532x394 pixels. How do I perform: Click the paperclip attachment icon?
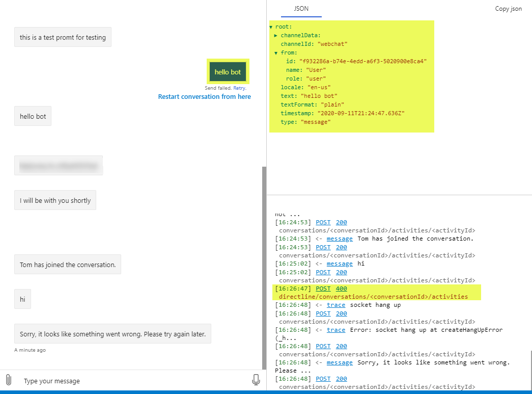point(8,380)
